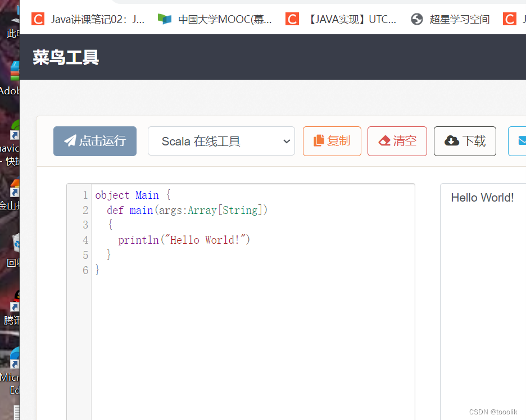Click the 下载 download button
The image size is (526, 420).
tap(465, 141)
